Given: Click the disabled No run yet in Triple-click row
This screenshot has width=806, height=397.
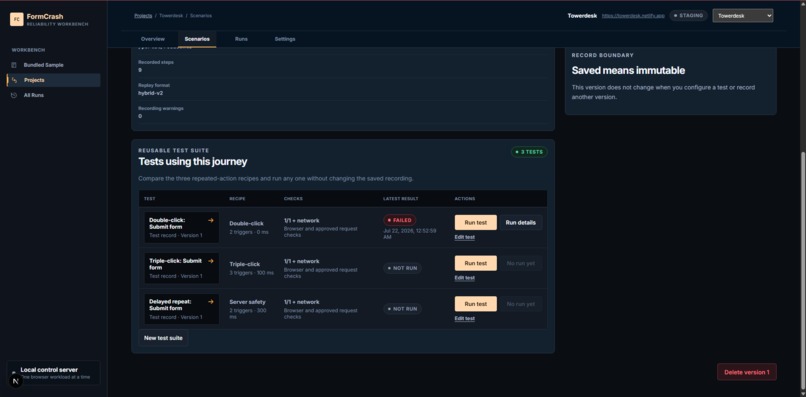Looking at the screenshot, I should 521,263.
